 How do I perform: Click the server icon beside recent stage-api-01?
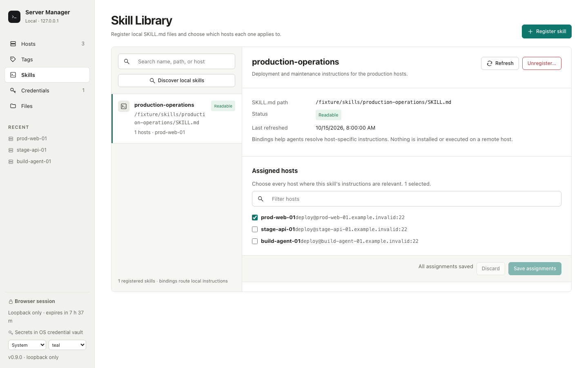[11, 150]
